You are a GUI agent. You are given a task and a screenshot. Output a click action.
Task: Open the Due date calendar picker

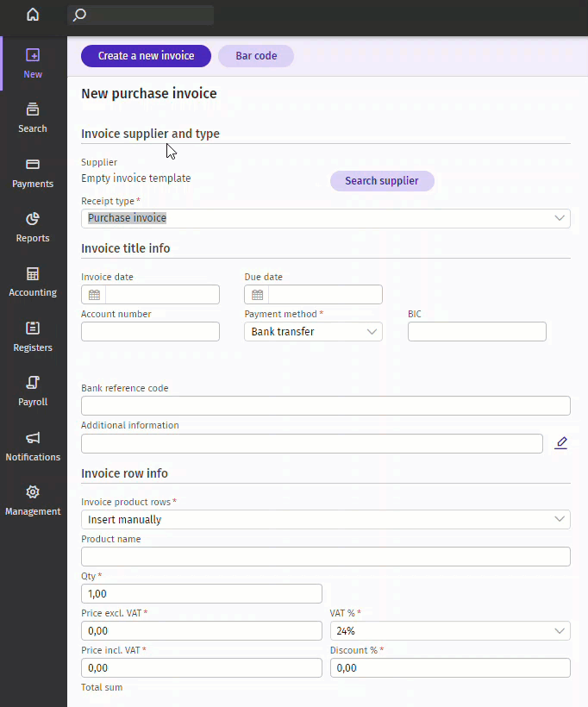(x=257, y=295)
